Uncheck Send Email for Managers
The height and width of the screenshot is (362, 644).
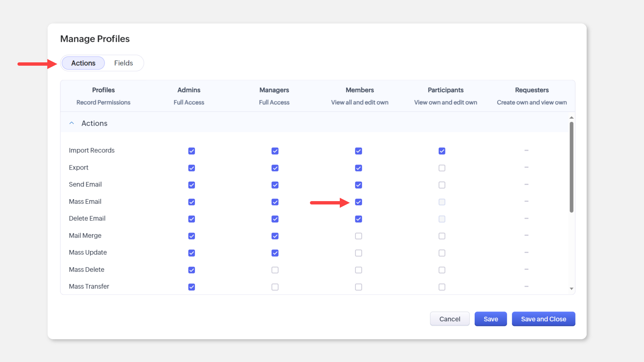click(275, 185)
